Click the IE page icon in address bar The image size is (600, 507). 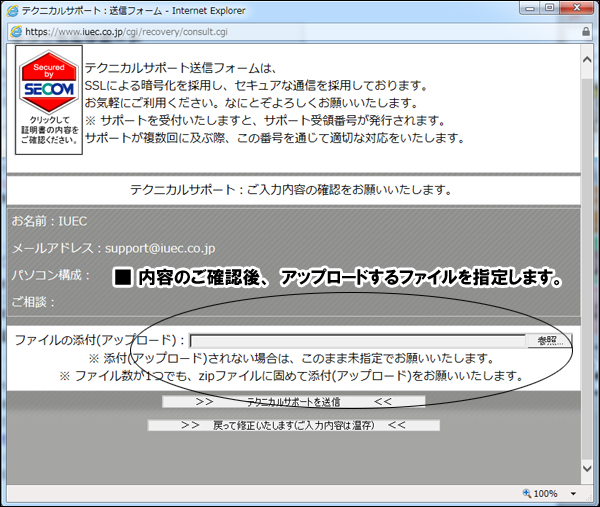click(16, 32)
